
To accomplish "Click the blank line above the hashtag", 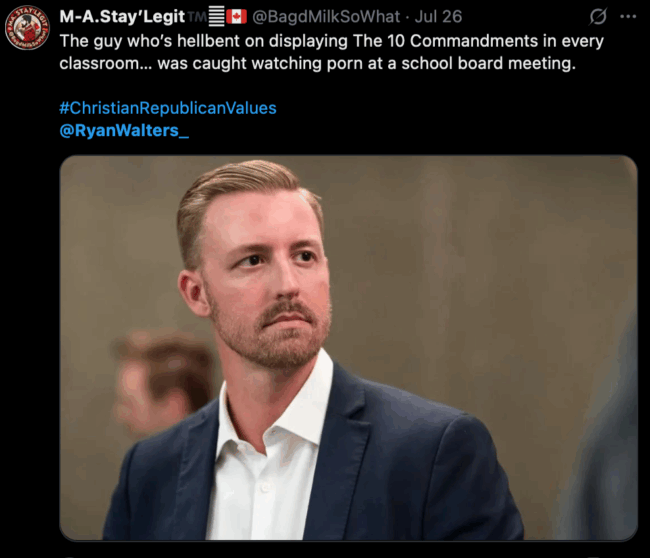I will pos(332,86).
